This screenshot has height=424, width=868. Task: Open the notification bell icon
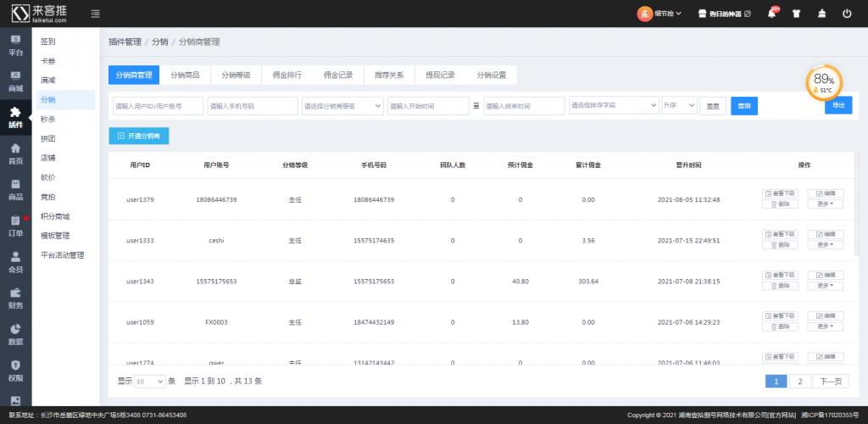771,14
